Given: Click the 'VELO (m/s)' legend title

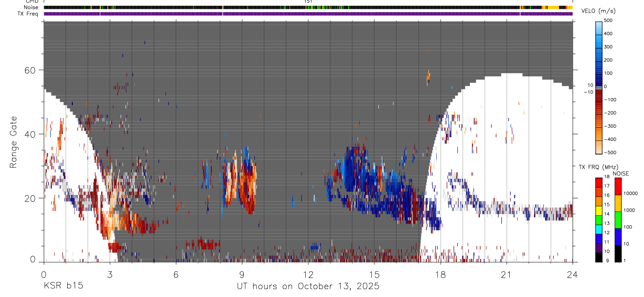Looking at the screenshot, I should pyautogui.click(x=598, y=10).
